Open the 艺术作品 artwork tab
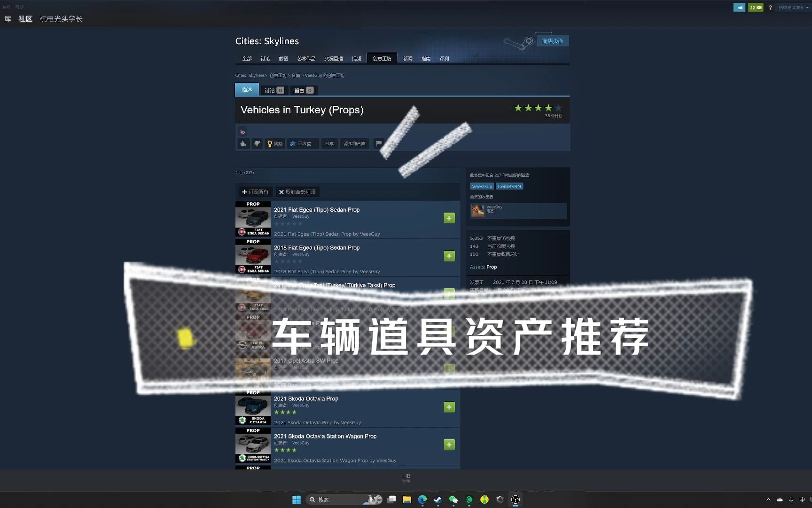 click(306, 58)
